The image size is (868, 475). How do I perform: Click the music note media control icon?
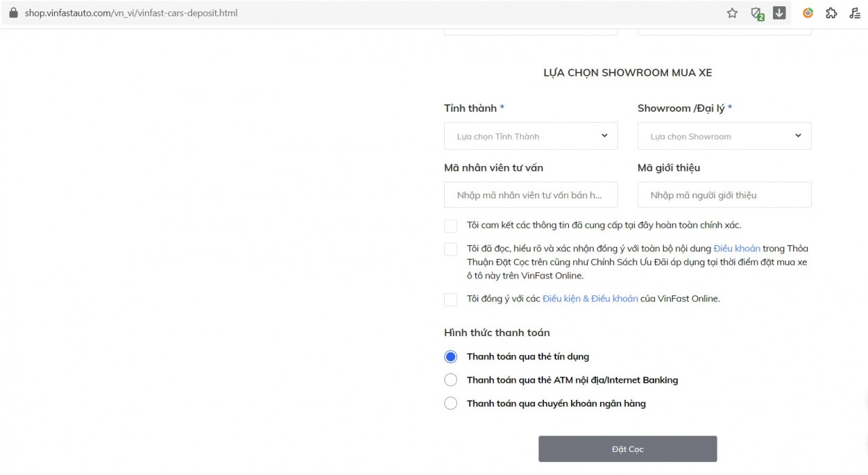click(855, 13)
